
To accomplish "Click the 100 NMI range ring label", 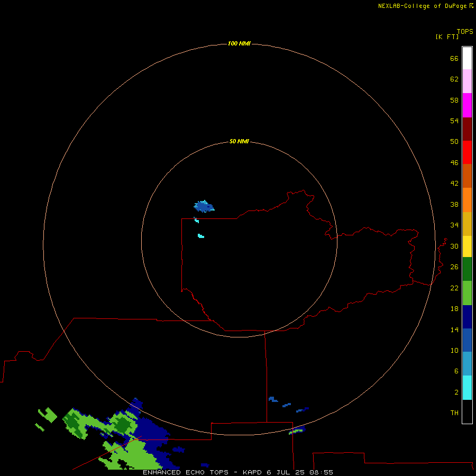I will click(x=239, y=44).
